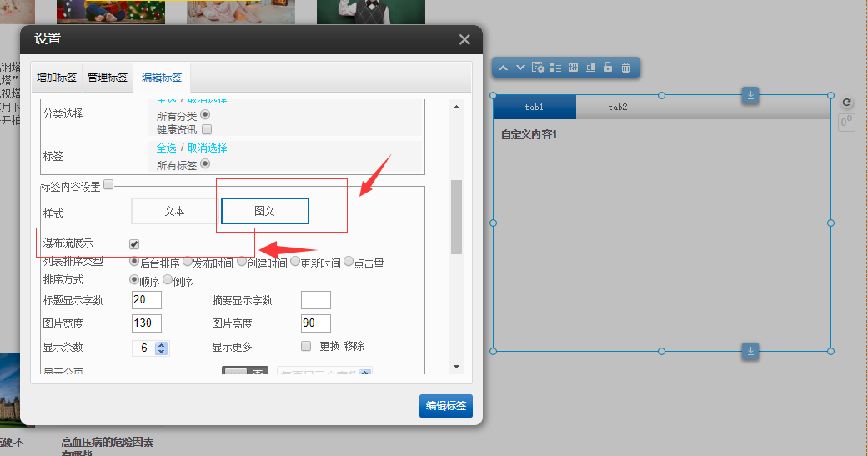Click the unlock padlock icon in toolbar

pyautogui.click(x=608, y=68)
